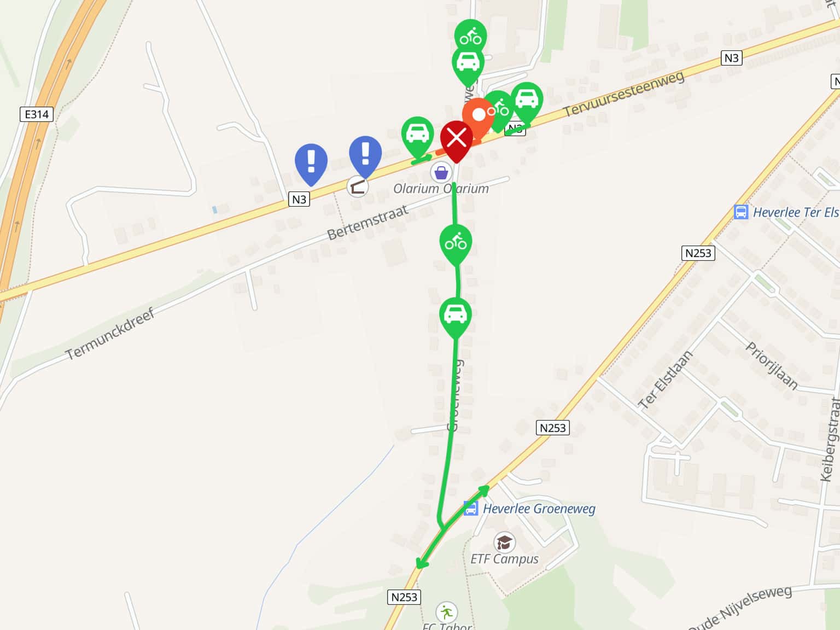Viewport: 840px width, 630px height.
Task: Select the orange location pin marker
Action: click(478, 117)
